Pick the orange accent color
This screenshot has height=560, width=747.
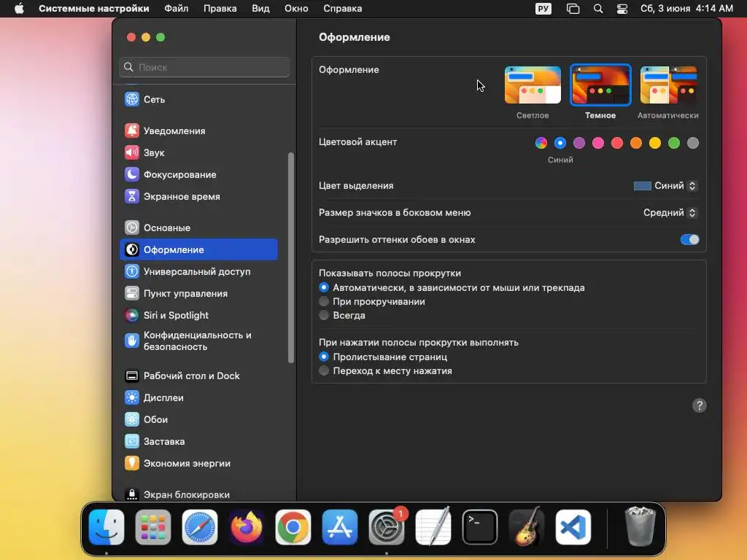click(636, 143)
